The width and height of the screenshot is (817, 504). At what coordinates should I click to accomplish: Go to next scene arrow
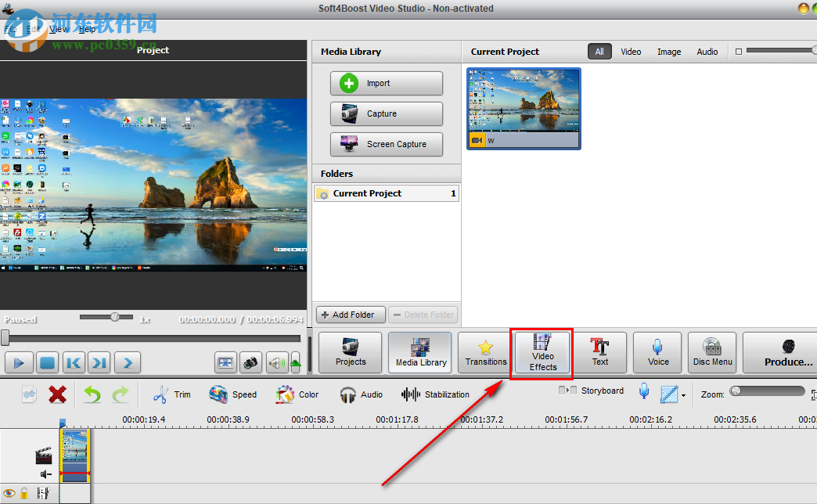click(x=128, y=363)
